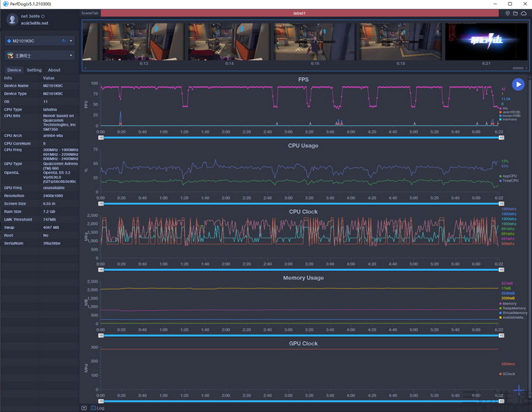Image resolution: width=532 pixels, height=412 pixels.
Task: Open screenshot thumbnail at 6:21
Action: [486, 42]
